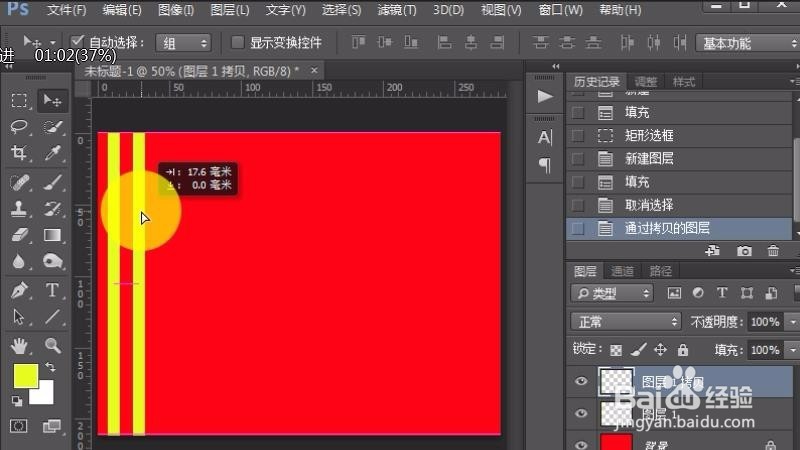Select the Eyedropper tool

52,153
